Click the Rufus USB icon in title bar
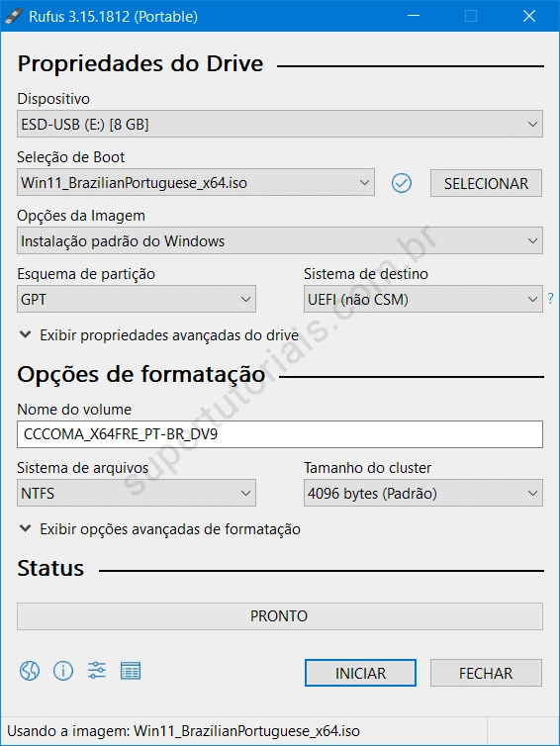 [x=13, y=16]
